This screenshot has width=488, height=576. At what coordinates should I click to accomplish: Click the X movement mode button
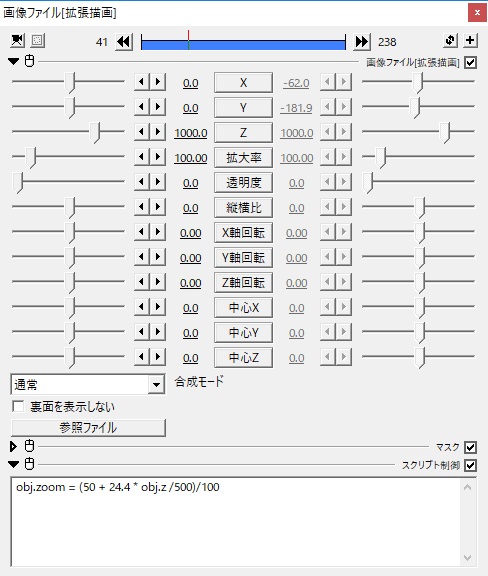coord(243,83)
